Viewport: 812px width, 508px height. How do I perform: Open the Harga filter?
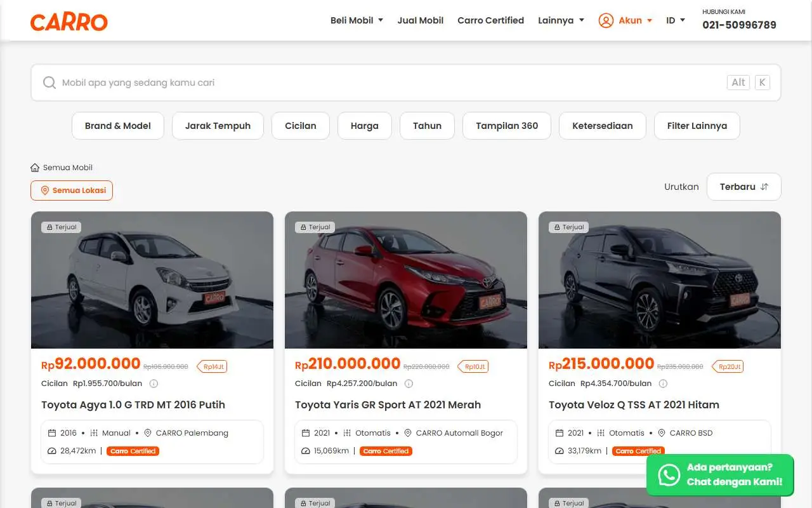pos(365,126)
